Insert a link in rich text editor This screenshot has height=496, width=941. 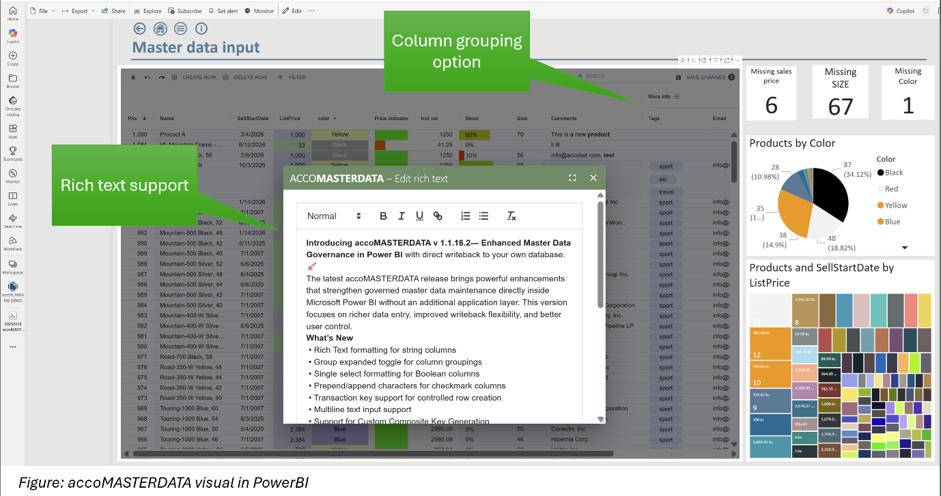pos(437,216)
